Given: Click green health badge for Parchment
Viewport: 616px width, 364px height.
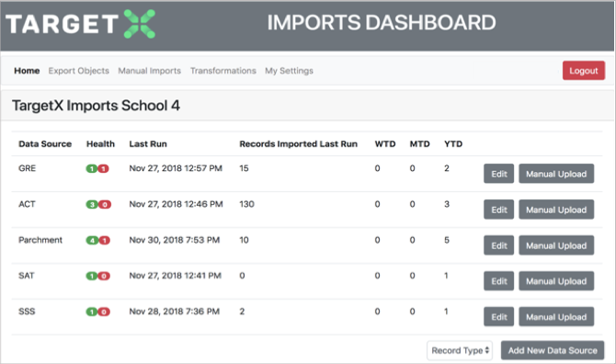Looking at the screenshot, I should pyautogui.click(x=92, y=240).
